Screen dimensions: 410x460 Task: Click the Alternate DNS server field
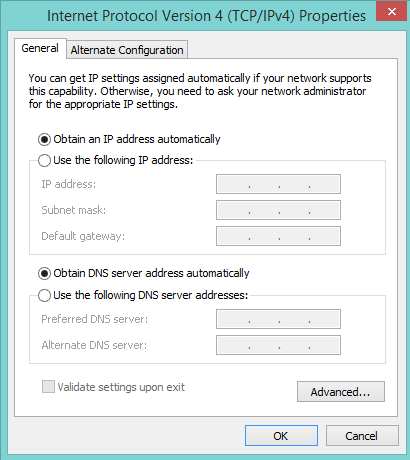(278, 345)
